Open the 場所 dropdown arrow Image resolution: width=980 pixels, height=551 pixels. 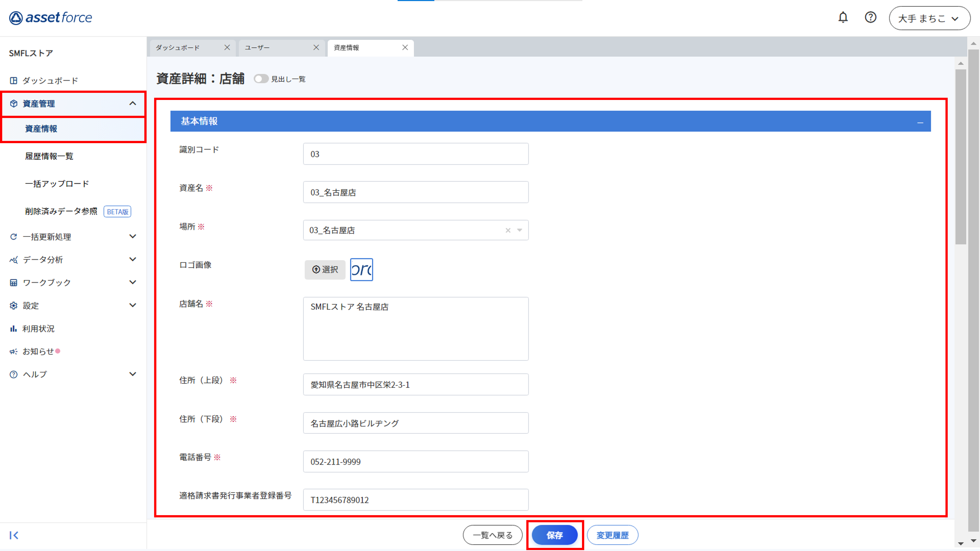[x=520, y=230]
